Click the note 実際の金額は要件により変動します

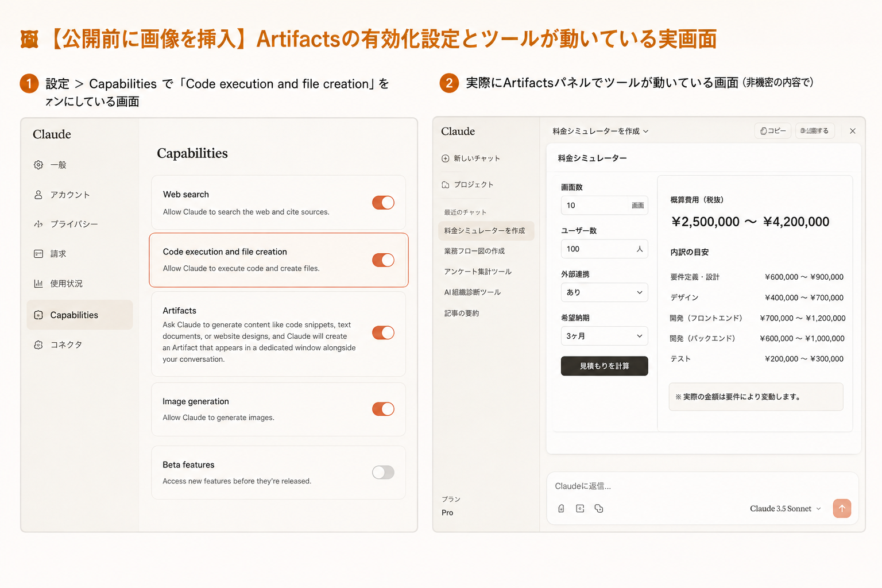(756, 397)
